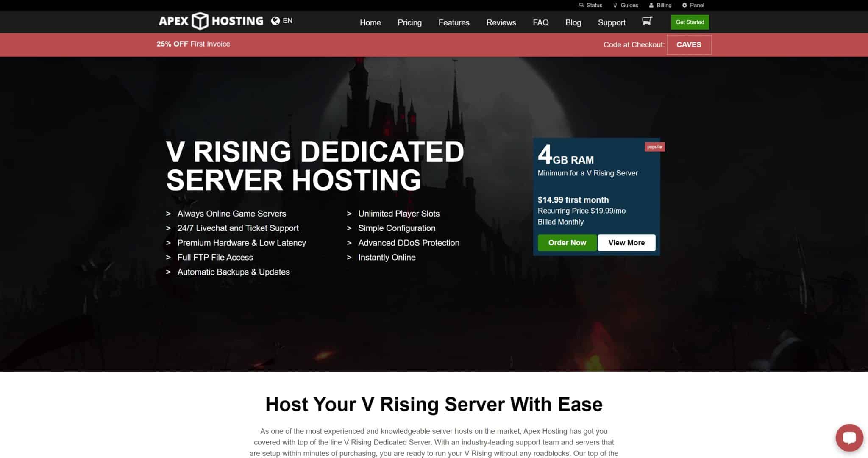Click the Panel gear icon
This screenshot has height=458, width=868.
point(684,5)
